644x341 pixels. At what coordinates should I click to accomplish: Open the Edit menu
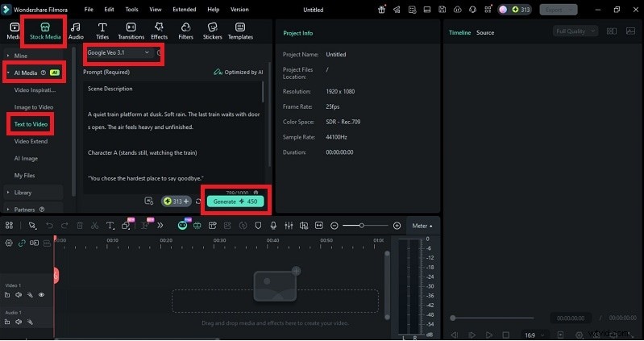tap(110, 10)
